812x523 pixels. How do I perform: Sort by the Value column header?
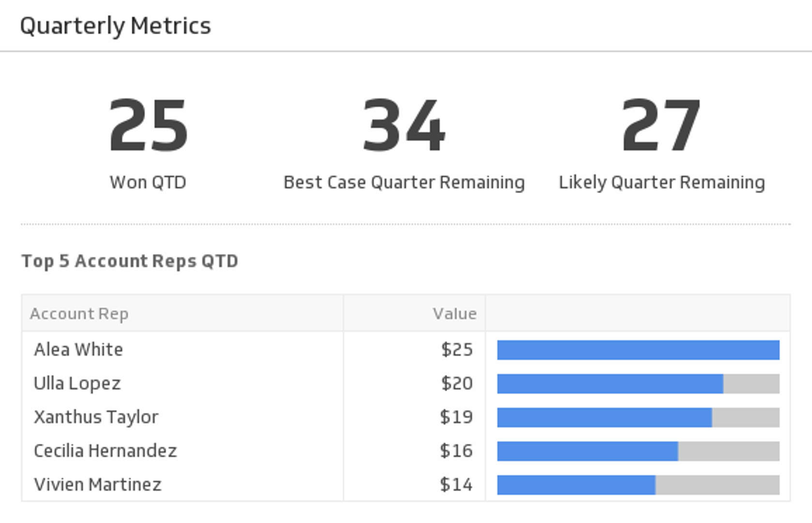(x=454, y=314)
